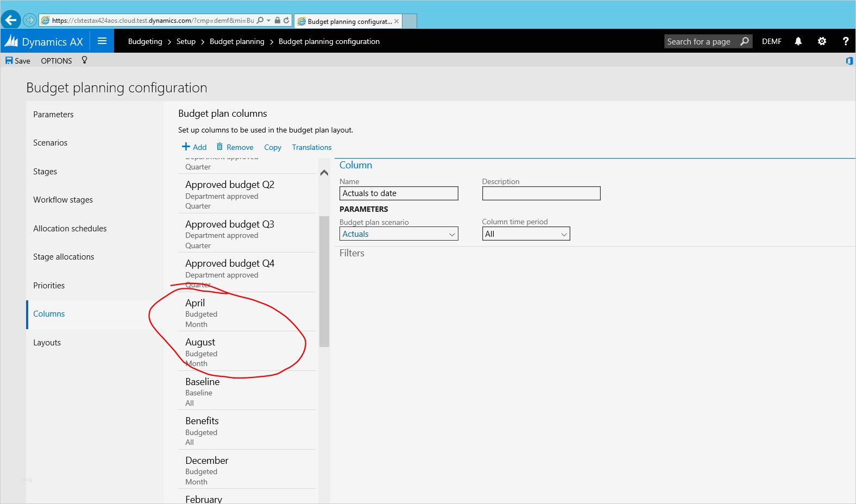
Task: Click the Description input field
Action: 541,193
